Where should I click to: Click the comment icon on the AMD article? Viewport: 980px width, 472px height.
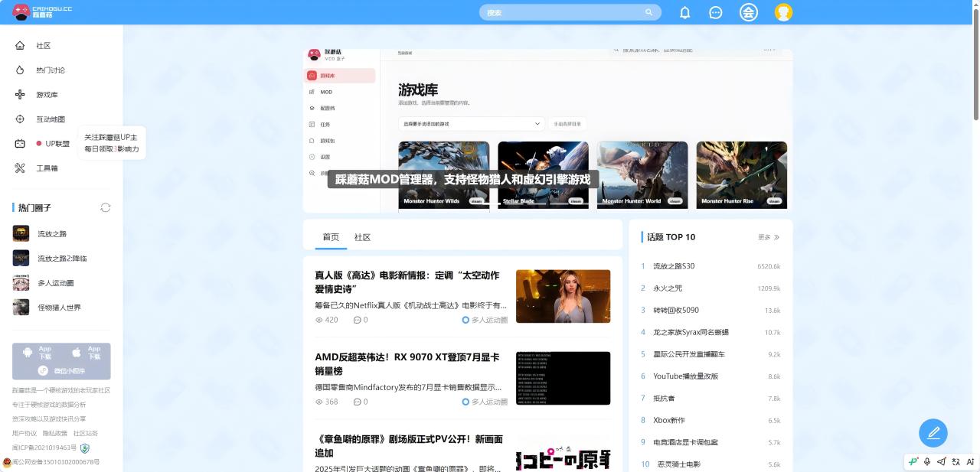click(357, 402)
